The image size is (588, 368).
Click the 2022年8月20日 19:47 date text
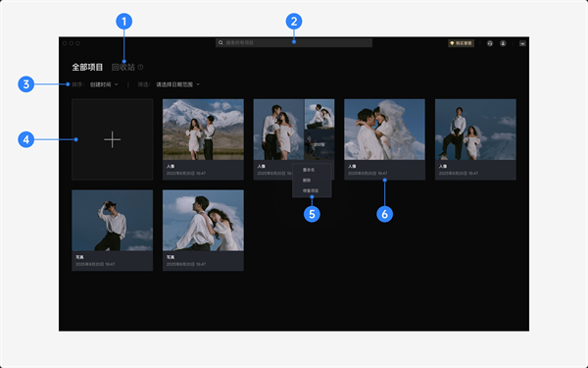tap(186, 174)
